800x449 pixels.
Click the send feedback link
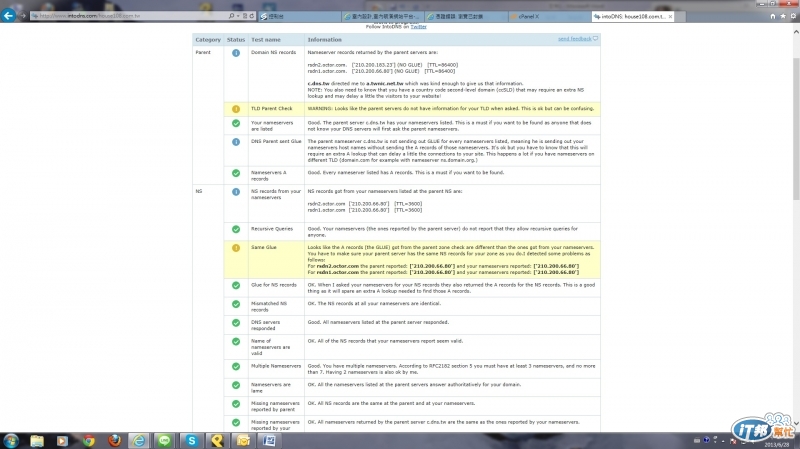pyautogui.click(x=574, y=39)
